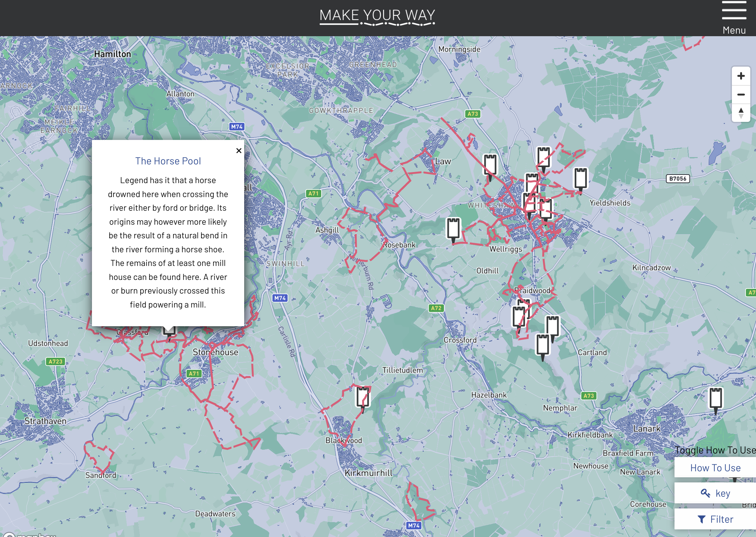This screenshot has width=756, height=537.
Task: Click the castle marker northeast of Lanark
Action: pyautogui.click(x=715, y=398)
